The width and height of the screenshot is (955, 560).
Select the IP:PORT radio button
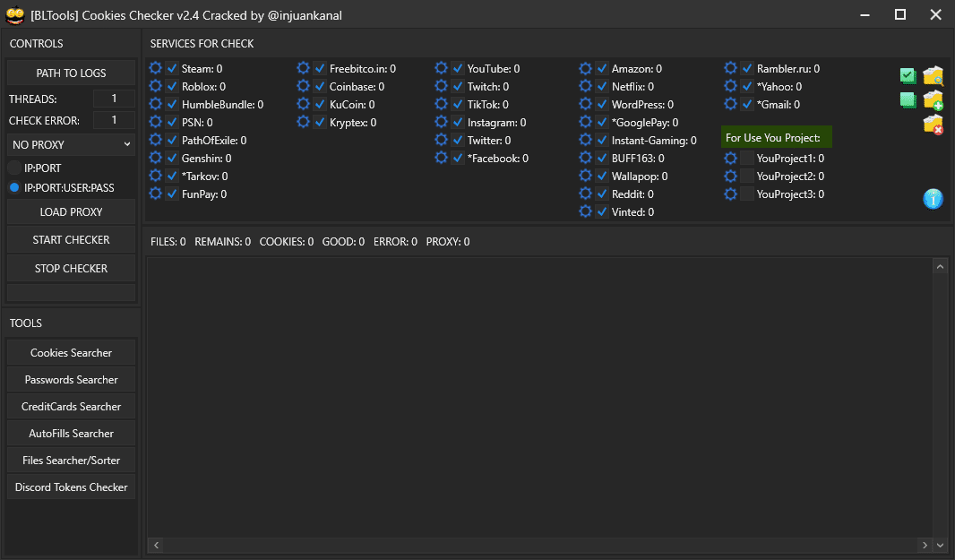14,168
